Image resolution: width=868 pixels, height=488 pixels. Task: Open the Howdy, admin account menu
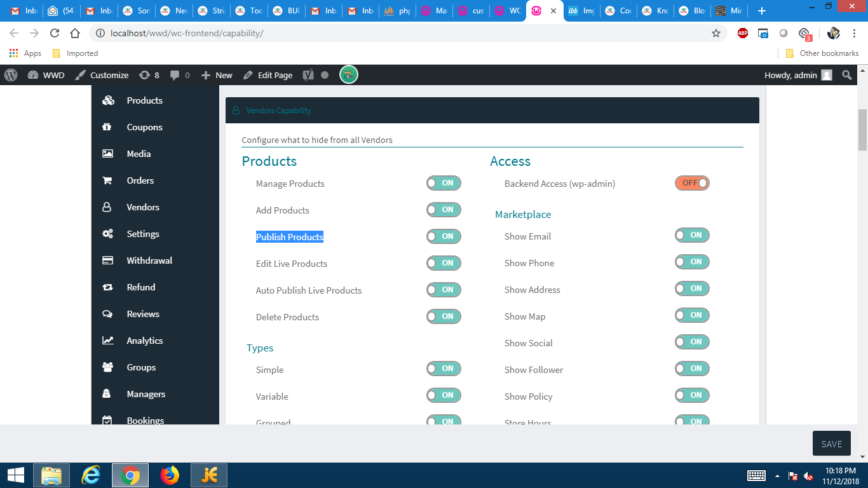point(798,75)
